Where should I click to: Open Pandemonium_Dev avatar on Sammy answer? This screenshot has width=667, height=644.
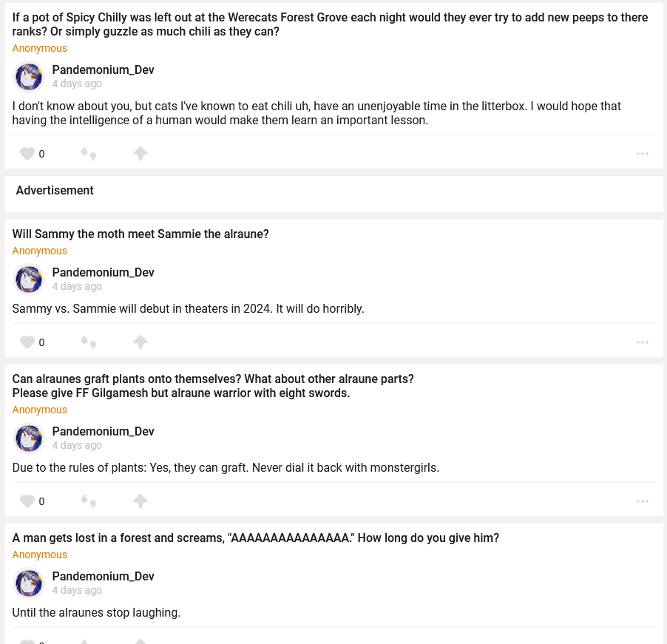coord(29,279)
